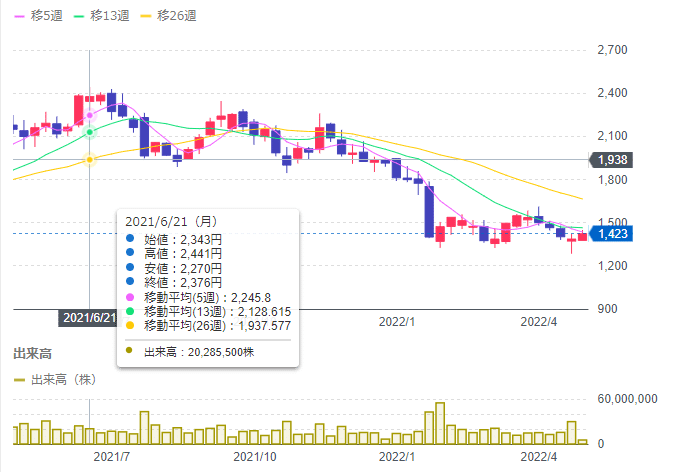Viewport: 674px width, 472px height.
Task: Click the 2,400 price axis label
Action: (612, 93)
